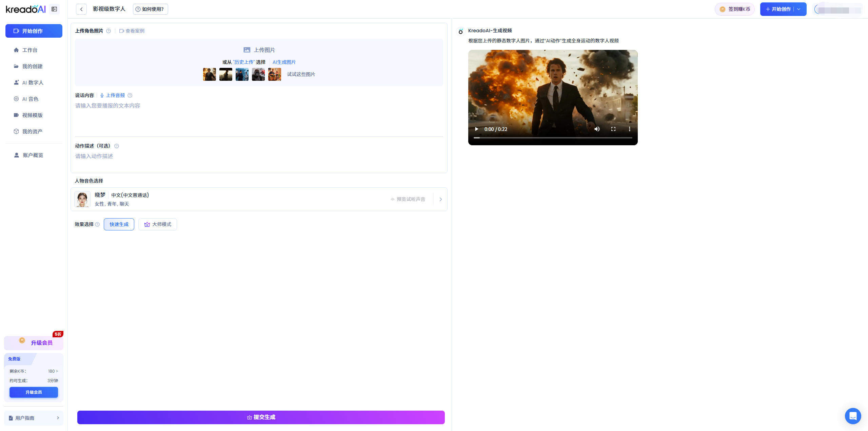
Task: Open the 查看案例 link
Action: click(x=132, y=31)
